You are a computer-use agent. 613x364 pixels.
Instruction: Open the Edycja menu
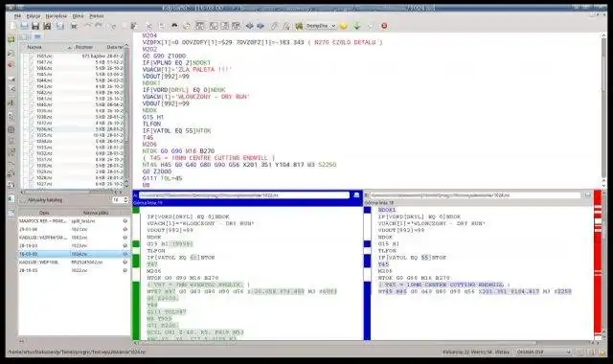point(34,16)
